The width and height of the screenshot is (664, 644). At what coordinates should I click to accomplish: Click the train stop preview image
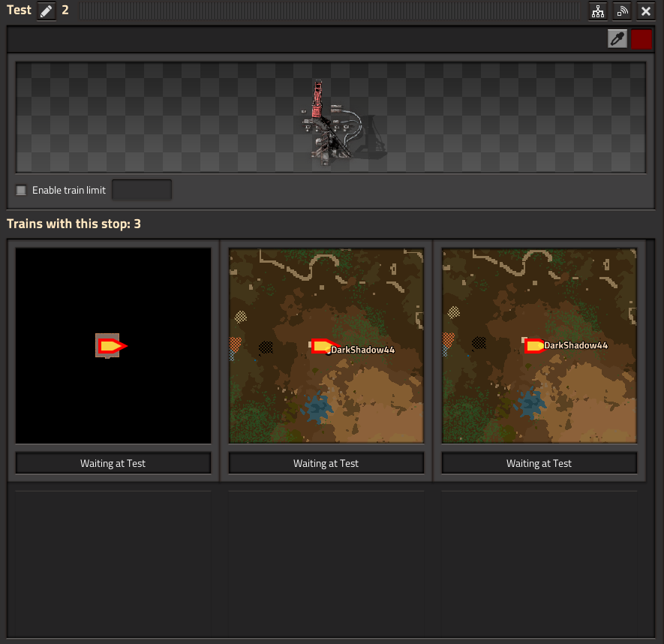click(x=331, y=118)
